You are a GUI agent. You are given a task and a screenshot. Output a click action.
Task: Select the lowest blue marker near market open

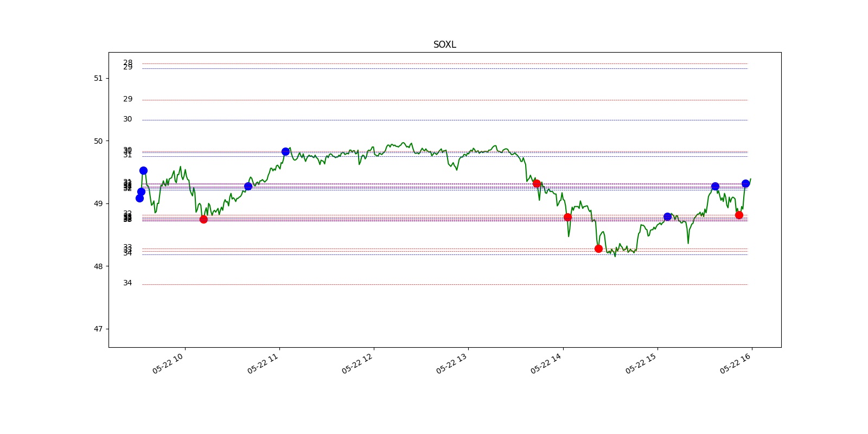click(x=139, y=198)
